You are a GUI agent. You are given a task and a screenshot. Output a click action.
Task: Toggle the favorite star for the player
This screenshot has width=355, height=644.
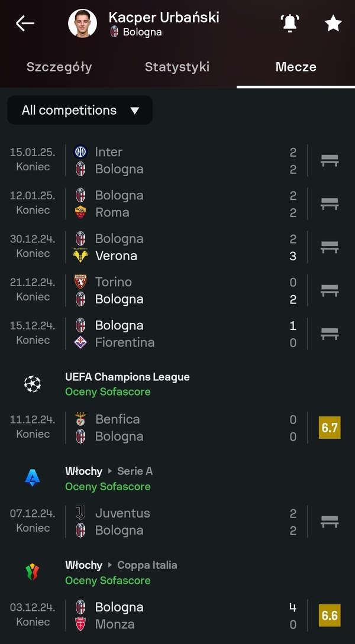(333, 24)
